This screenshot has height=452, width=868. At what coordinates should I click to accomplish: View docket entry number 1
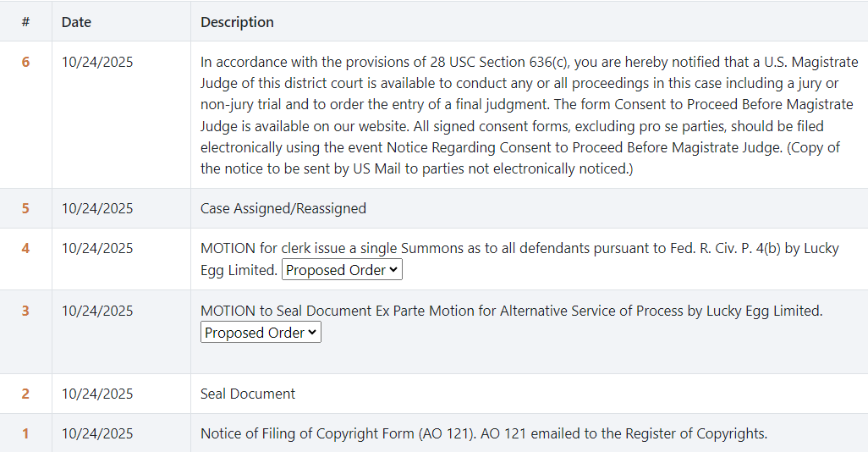click(x=25, y=433)
